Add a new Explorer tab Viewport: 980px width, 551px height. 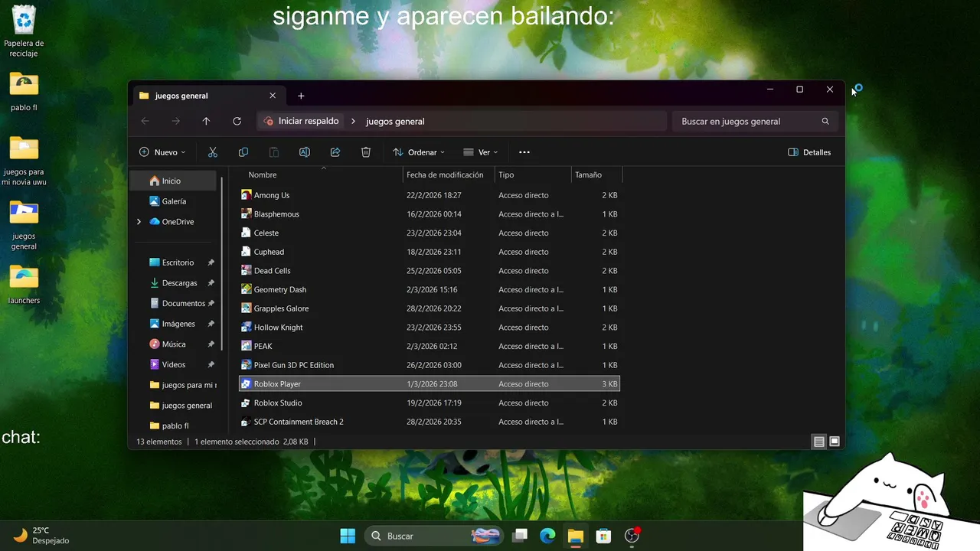click(x=301, y=96)
